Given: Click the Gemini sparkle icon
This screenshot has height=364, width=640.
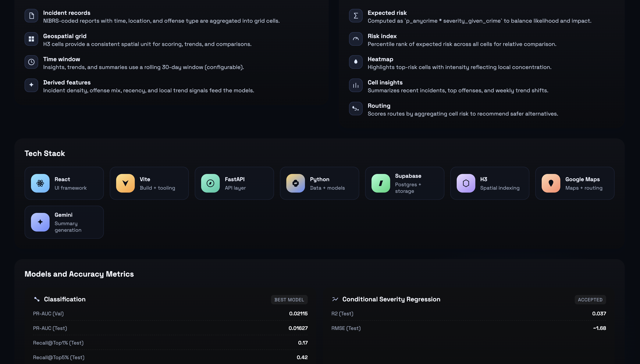Looking at the screenshot, I should (x=40, y=222).
